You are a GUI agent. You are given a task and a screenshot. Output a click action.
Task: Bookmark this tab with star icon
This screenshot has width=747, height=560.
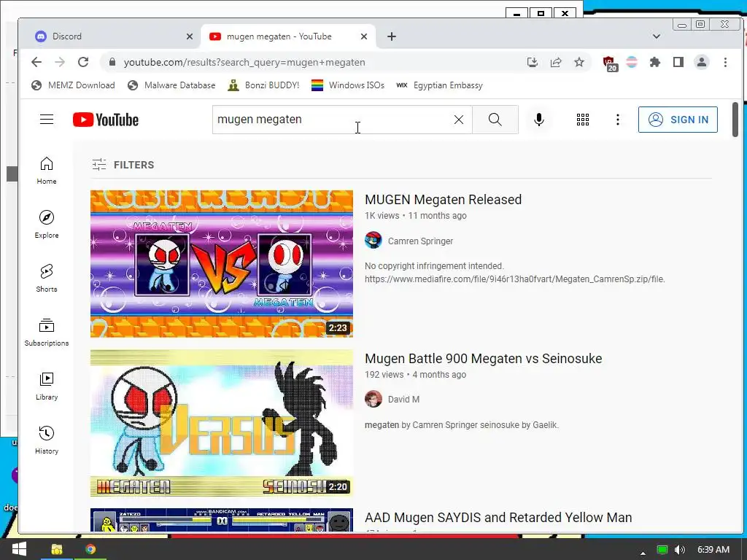pyautogui.click(x=578, y=62)
